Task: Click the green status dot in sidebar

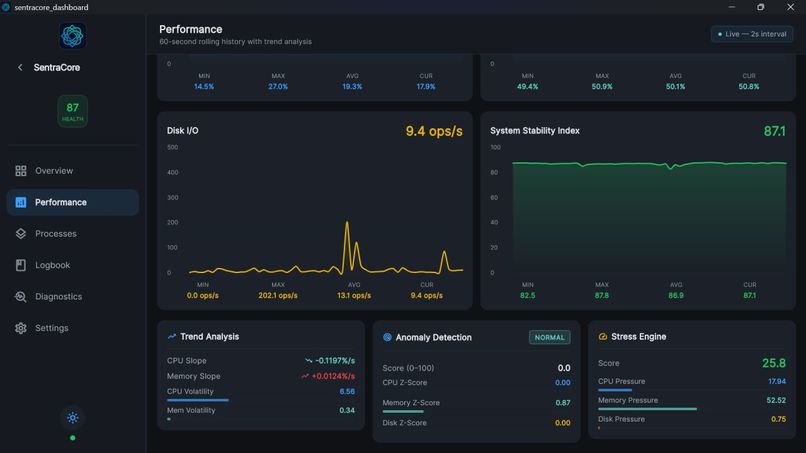Action: (x=72, y=438)
